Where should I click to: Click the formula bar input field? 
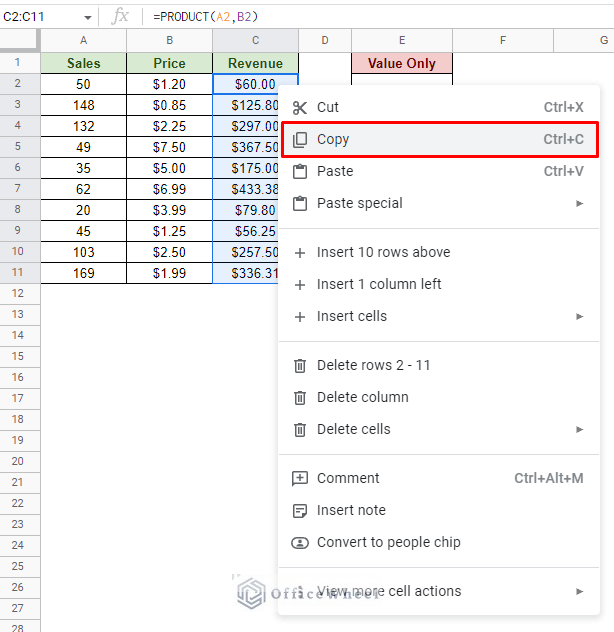coord(381,17)
